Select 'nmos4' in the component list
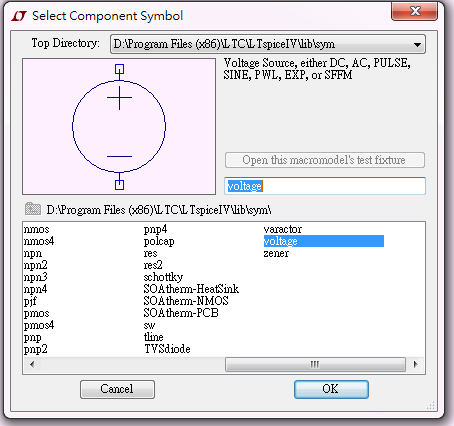Viewport: 454px width, 426px height. (39, 241)
